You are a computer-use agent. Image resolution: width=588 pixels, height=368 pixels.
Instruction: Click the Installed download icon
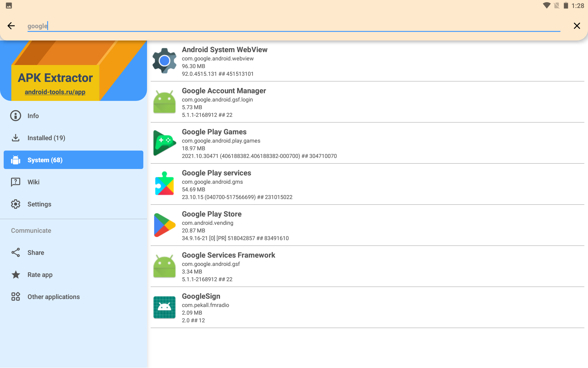pyautogui.click(x=16, y=138)
